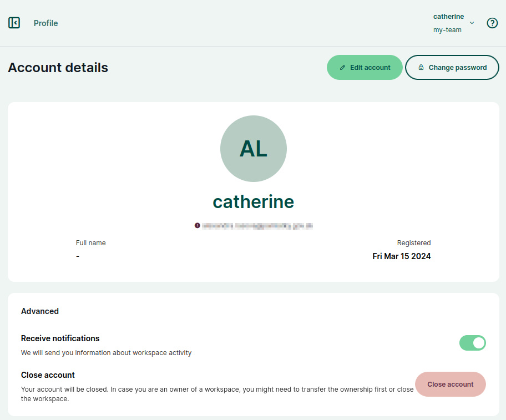This screenshot has height=420, width=506.
Task: Open the help question mark icon
Action: pos(492,23)
